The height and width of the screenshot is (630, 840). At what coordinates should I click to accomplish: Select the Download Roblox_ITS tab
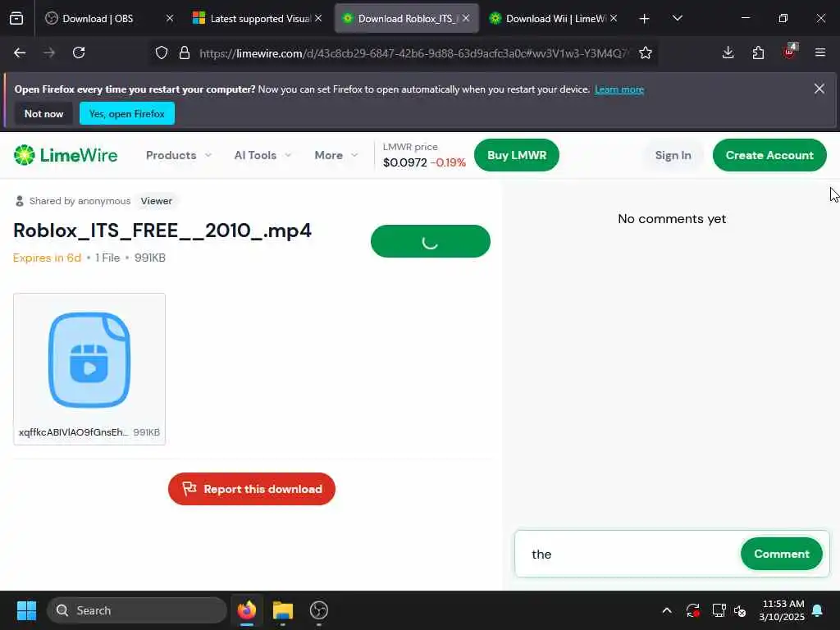(x=407, y=19)
